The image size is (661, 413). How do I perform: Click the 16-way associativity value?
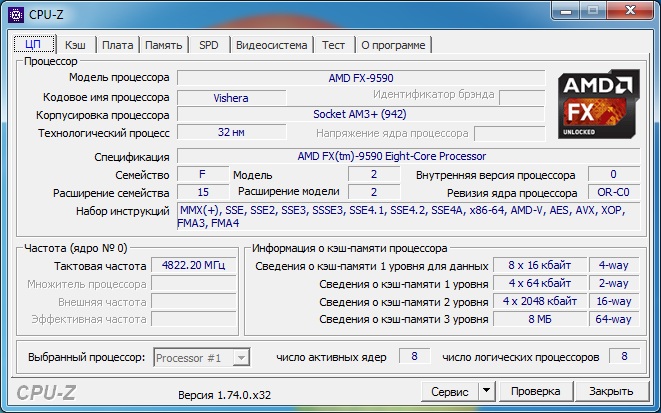(614, 301)
